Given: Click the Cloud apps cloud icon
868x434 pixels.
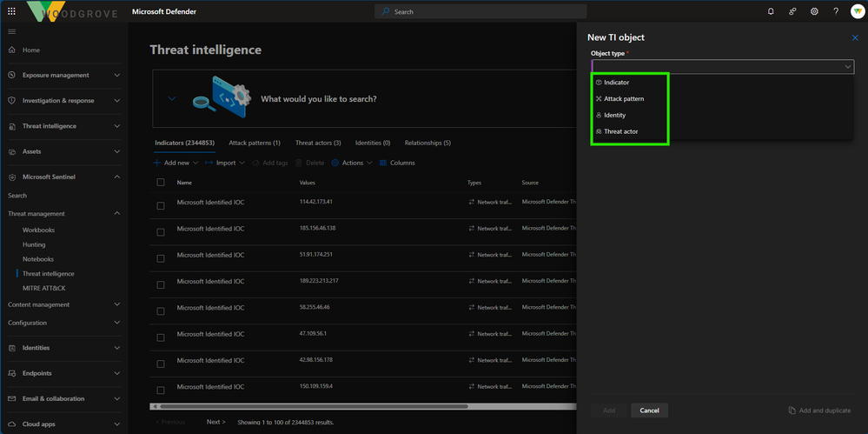Looking at the screenshot, I should point(11,424).
